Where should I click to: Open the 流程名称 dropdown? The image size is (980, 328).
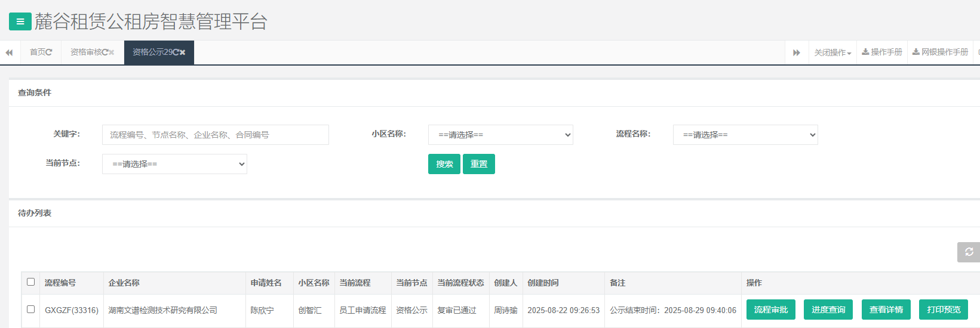745,135
